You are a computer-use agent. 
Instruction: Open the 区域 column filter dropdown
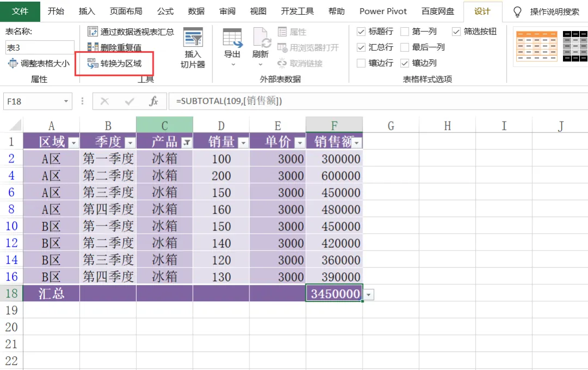click(x=74, y=143)
